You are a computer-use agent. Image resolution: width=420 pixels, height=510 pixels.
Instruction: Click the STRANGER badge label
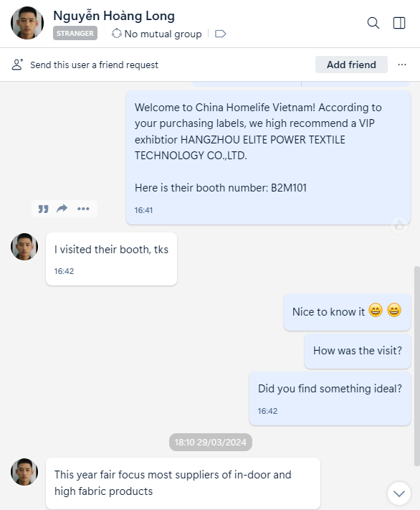click(x=75, y=33)
